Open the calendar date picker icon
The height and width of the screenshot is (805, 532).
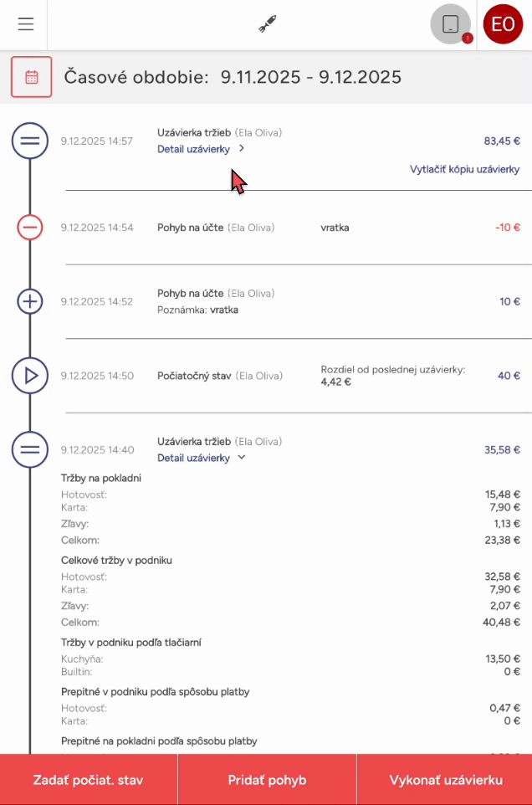pos(32,77)
